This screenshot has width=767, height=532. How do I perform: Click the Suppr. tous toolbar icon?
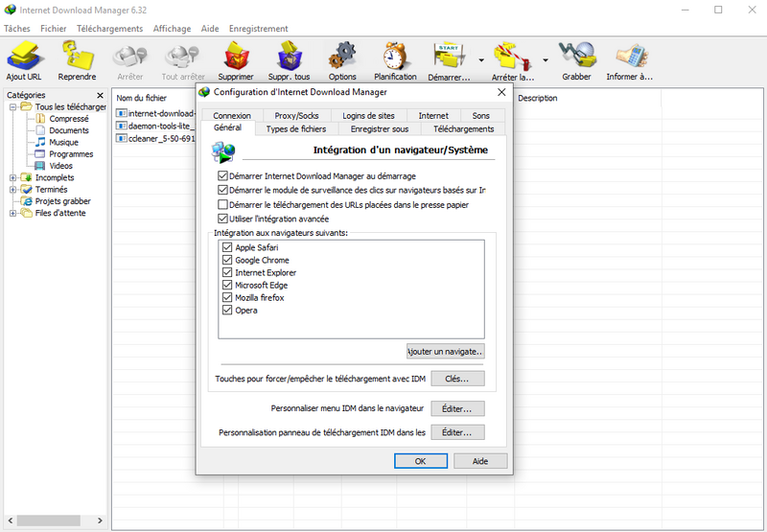(290, 56)
